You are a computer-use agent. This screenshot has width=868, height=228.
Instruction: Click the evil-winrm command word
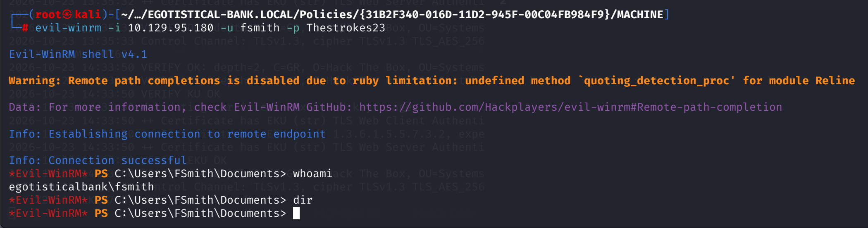click(68, 28)
